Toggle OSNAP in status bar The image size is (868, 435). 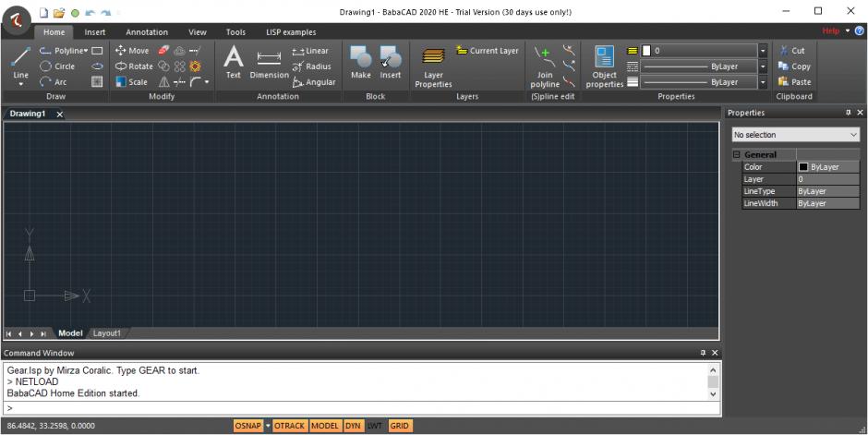[x=247, y=426]
